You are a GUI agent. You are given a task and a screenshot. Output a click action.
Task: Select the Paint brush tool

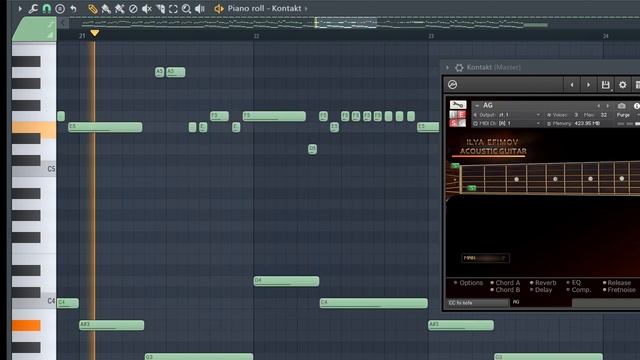[x=106, y=8]
